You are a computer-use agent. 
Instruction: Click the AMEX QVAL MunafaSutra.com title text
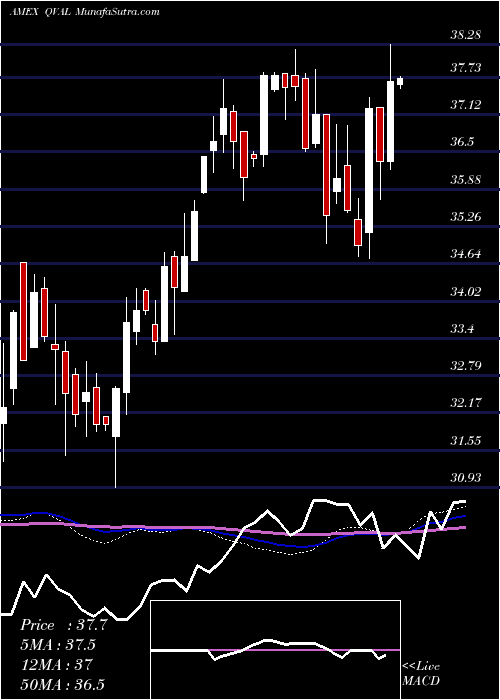84,12
